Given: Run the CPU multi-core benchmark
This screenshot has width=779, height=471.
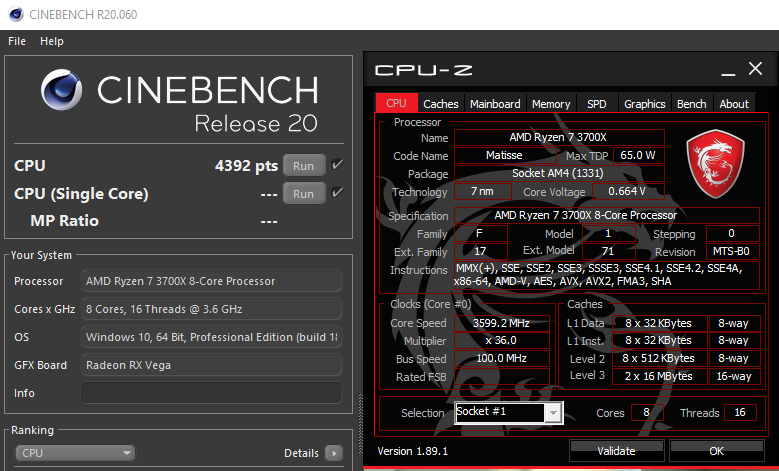Looking at the screenshot, I should [x=304, y=165].
